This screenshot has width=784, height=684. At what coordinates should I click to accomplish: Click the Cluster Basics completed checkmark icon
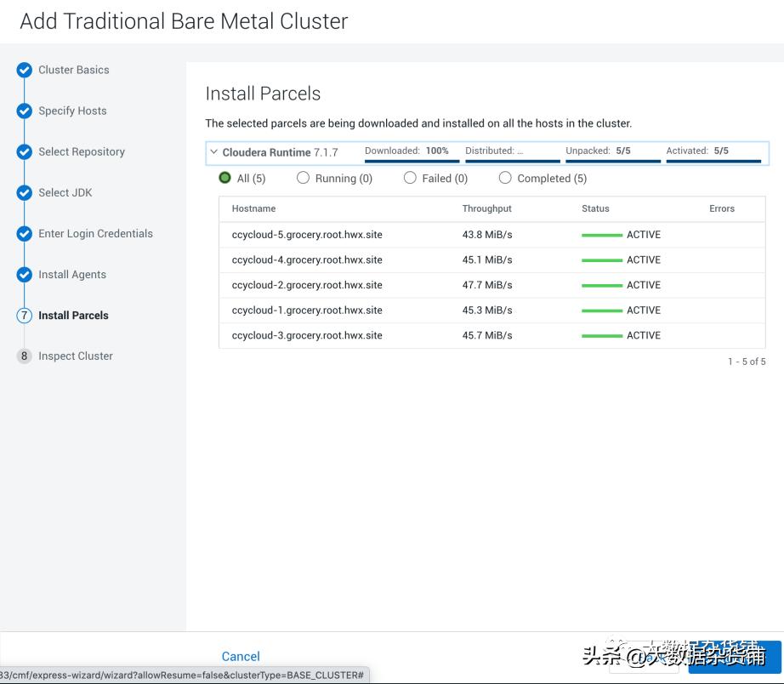(x=24, y=70)
